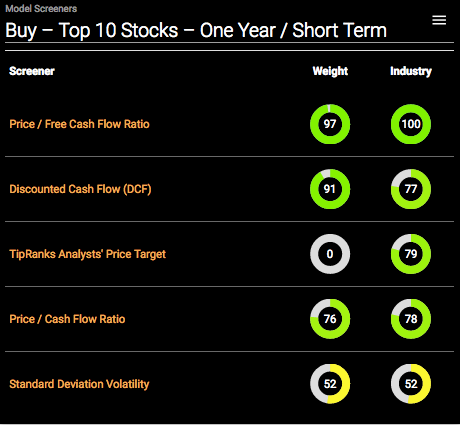Open Price / Cash Flow Ratio screener

67,319
